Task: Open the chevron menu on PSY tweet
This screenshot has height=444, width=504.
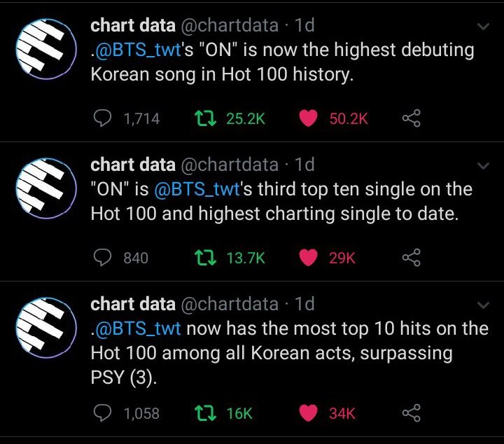Action: pos(483,305)
